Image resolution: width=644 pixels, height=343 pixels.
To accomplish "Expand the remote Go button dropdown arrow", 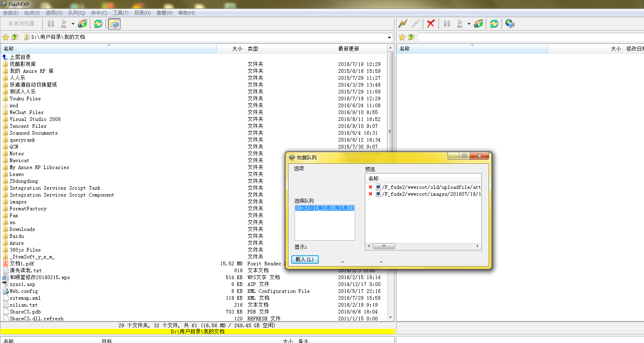I will coord(469,24).
